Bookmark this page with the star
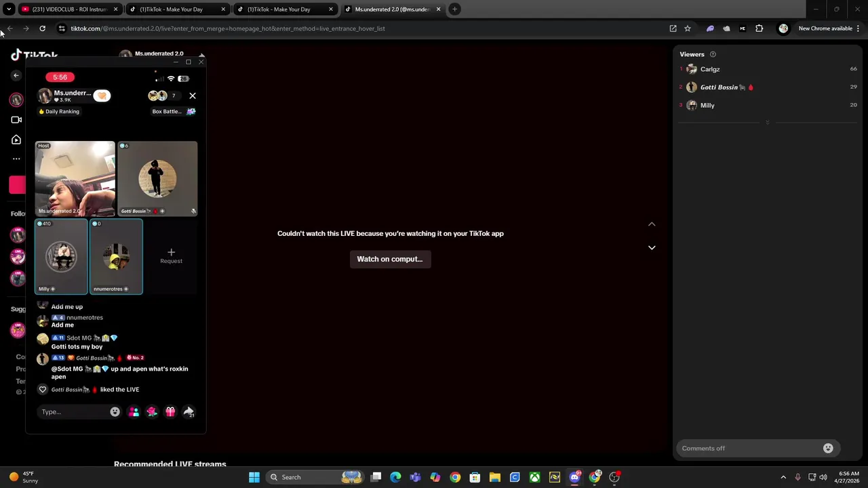The image size is (868, 488). 688,28
